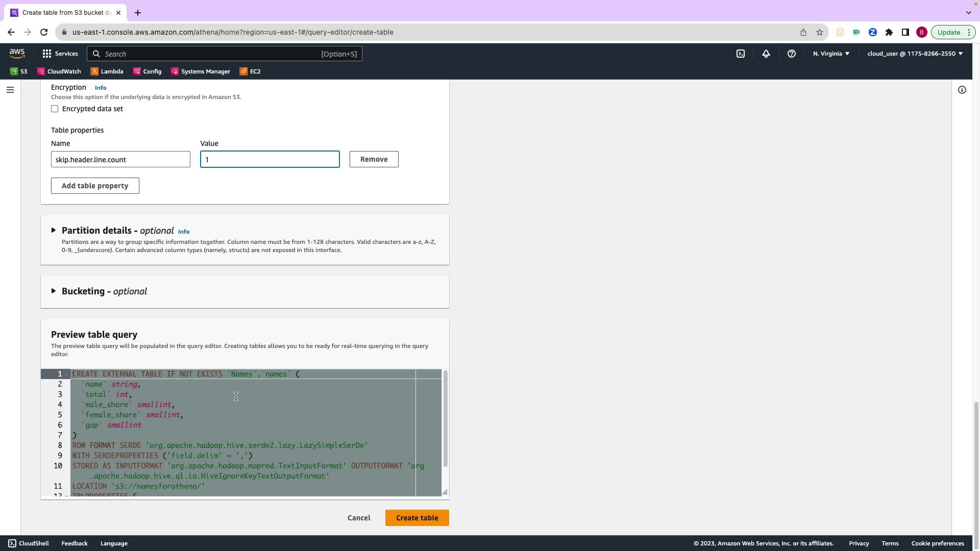This screenshot has width=980, height=551.
Task: Open the S3 shortcut in favorites bar
Action: point(19,71)
